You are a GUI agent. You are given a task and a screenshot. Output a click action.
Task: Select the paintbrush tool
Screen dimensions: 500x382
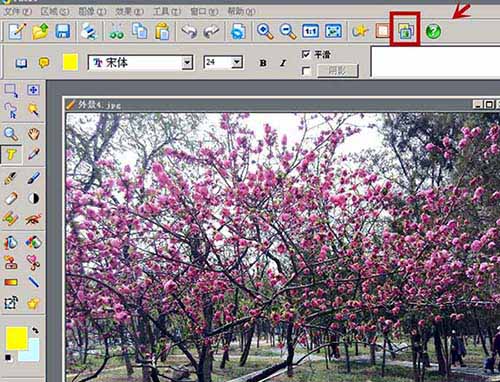pyautogui.click(x=11, y=178)
